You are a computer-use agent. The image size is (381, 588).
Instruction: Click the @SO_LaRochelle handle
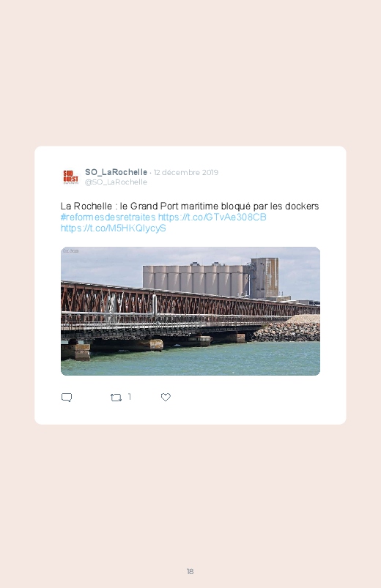[116, 182]
